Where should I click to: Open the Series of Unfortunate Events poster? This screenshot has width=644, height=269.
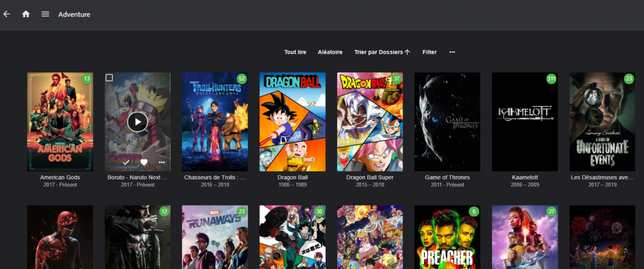(x=602, y=122)
